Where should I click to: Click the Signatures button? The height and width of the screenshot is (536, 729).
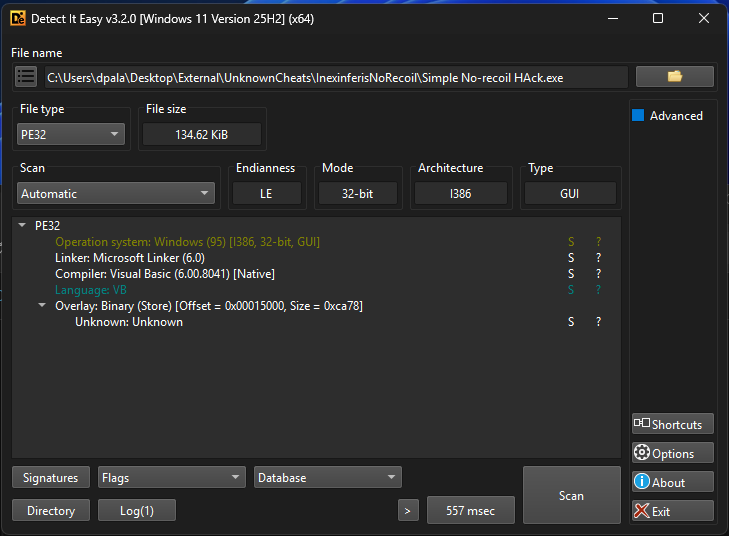point(51,477)
